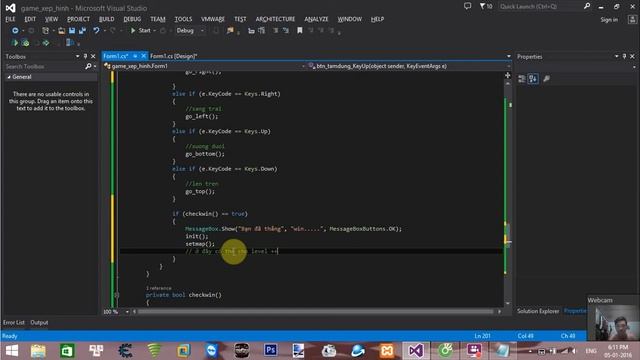The width and height of the screenshot is (640, 360).
Task: Close the Form1.cs tab
Action: 143,56
